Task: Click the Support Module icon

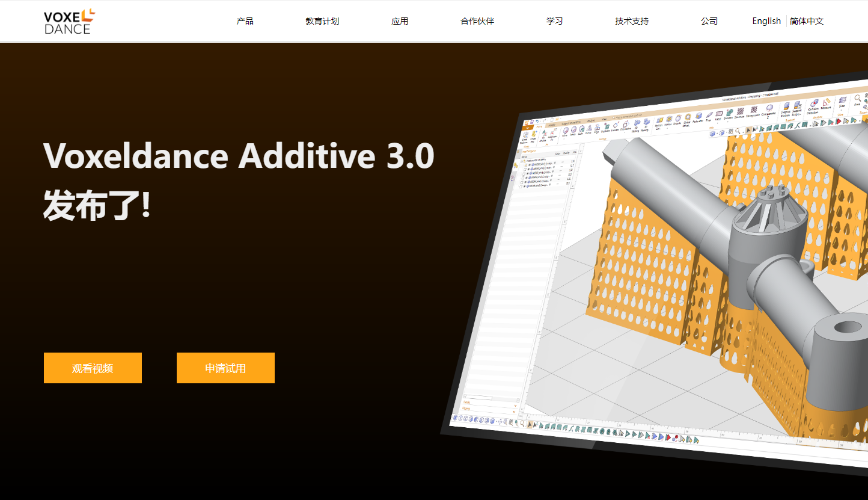Action: pyautogui.click(x=786, y=106)
